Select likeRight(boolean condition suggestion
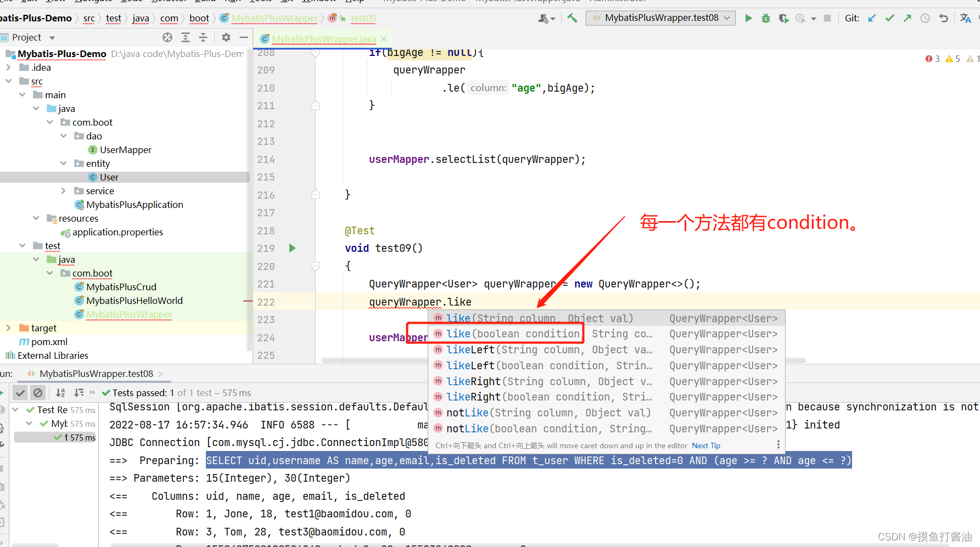The height and width of the screenshot is (547, 980). 606,397
